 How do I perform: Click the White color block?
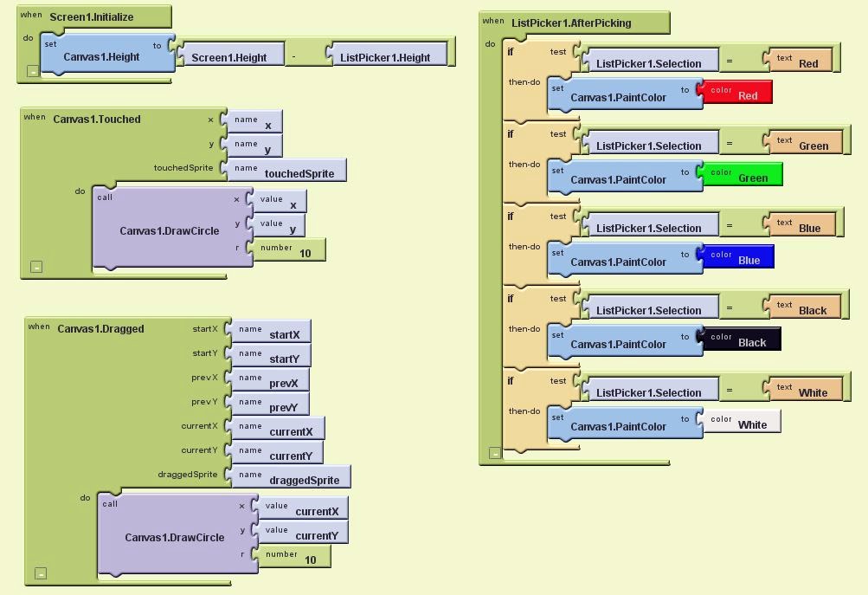point(742,422)
